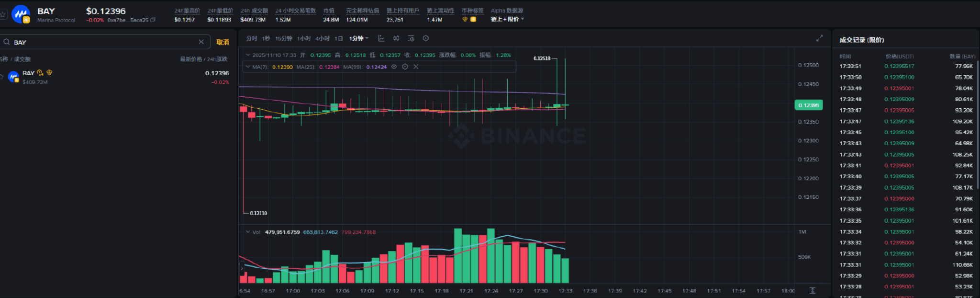Expand the chart to fullscreen
The image size is (980, 298).
pyautogui.click(x=819, y=38)
